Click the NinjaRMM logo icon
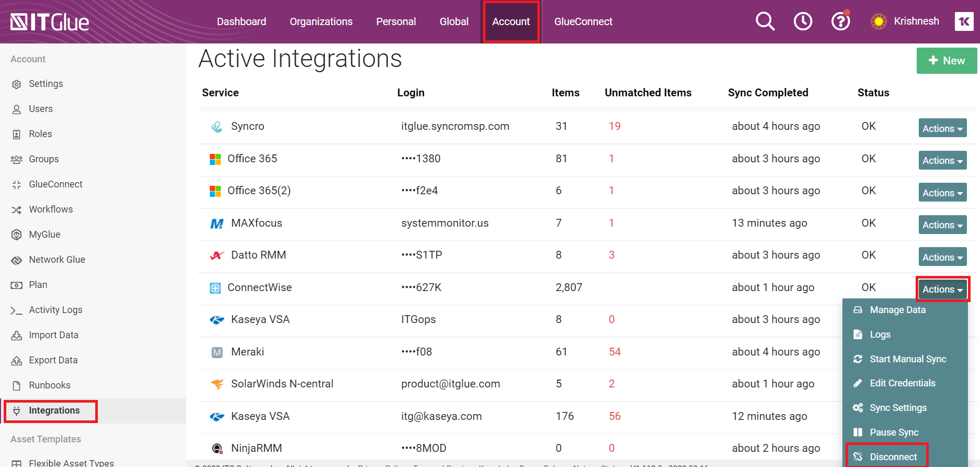980x467 pixels. click(x=217, y=449)
